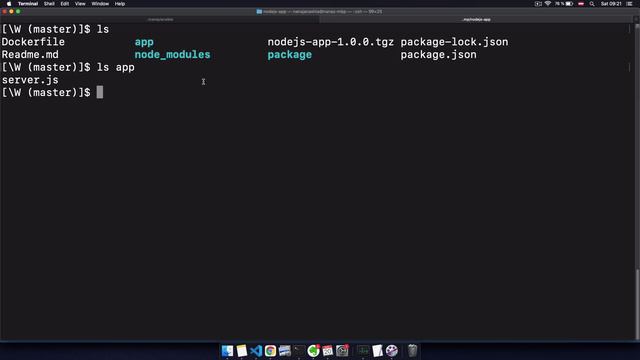This screenshot has width=640, height=360.
Task: Click the 'ls app' command text
Action: 116,67
